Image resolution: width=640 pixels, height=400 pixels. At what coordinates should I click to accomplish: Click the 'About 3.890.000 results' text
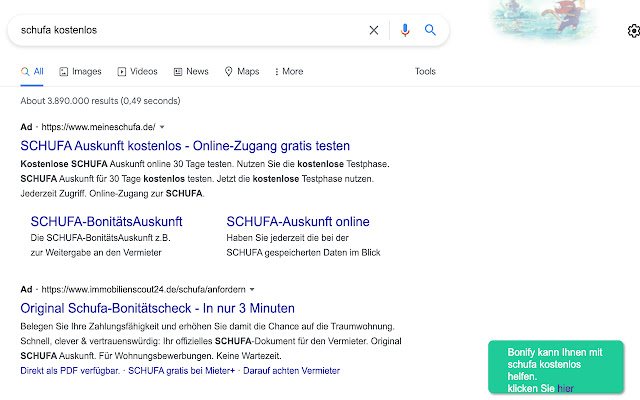coord(100,101)
